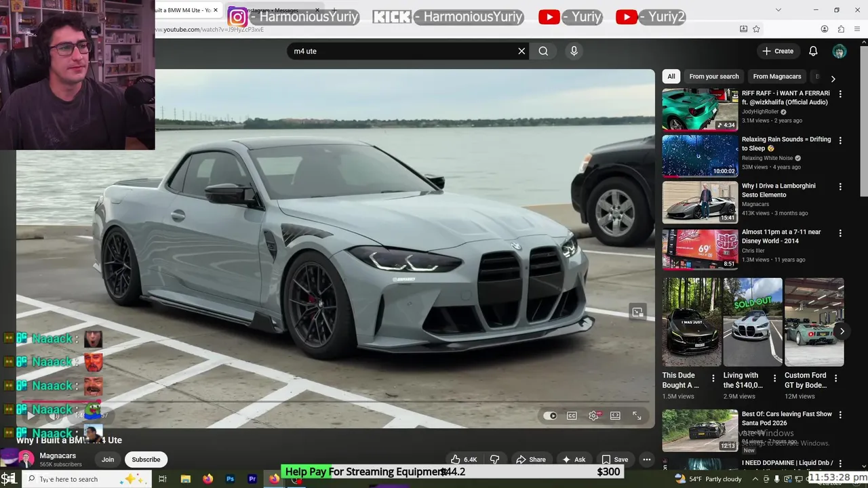868x488 pixels.
Task: Close the BMW M4 Ute browser tab
Action: coord(216,10)
